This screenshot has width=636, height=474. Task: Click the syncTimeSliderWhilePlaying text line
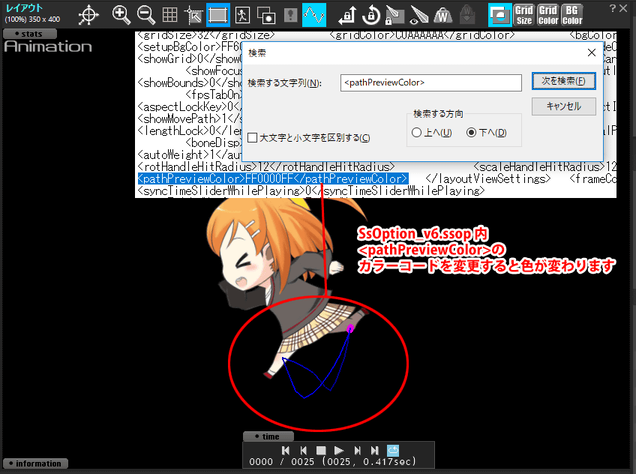pos(311,191)
